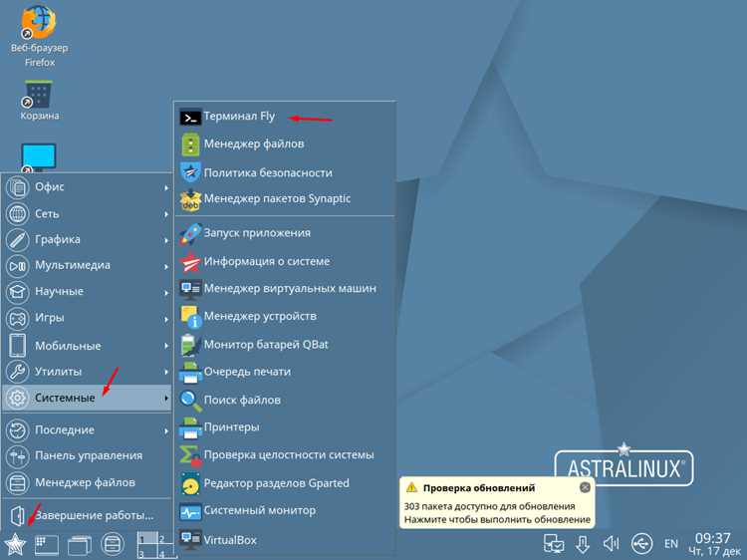
Task: Click the arrow next to Сеть
Action: coord(165,214)
